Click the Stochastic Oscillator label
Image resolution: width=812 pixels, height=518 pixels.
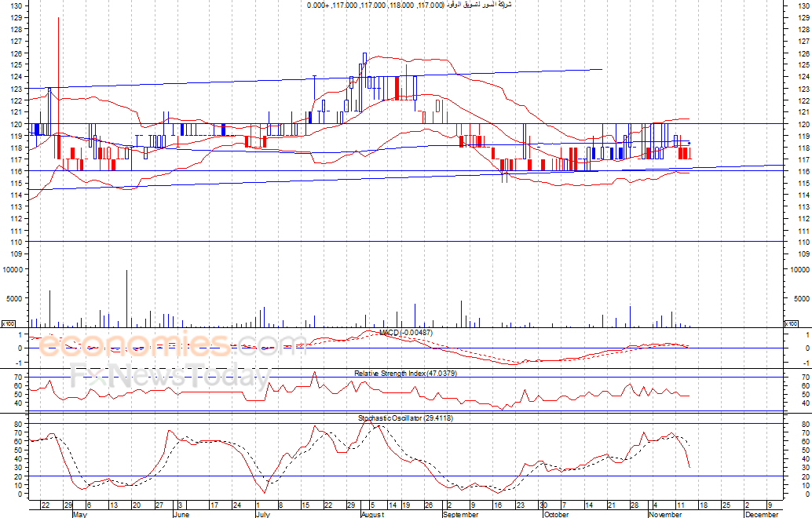pyautogui.click(x=405, y=418)
